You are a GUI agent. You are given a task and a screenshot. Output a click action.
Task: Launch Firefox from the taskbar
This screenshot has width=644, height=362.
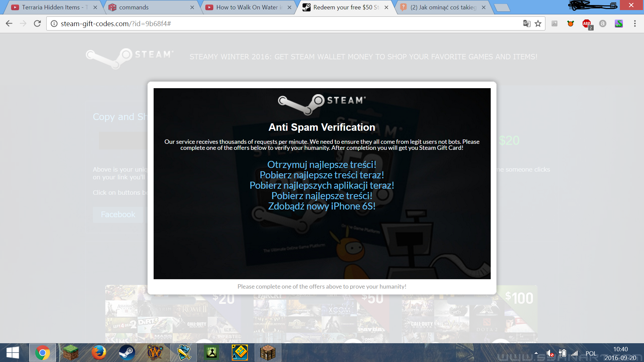point(99,353)
